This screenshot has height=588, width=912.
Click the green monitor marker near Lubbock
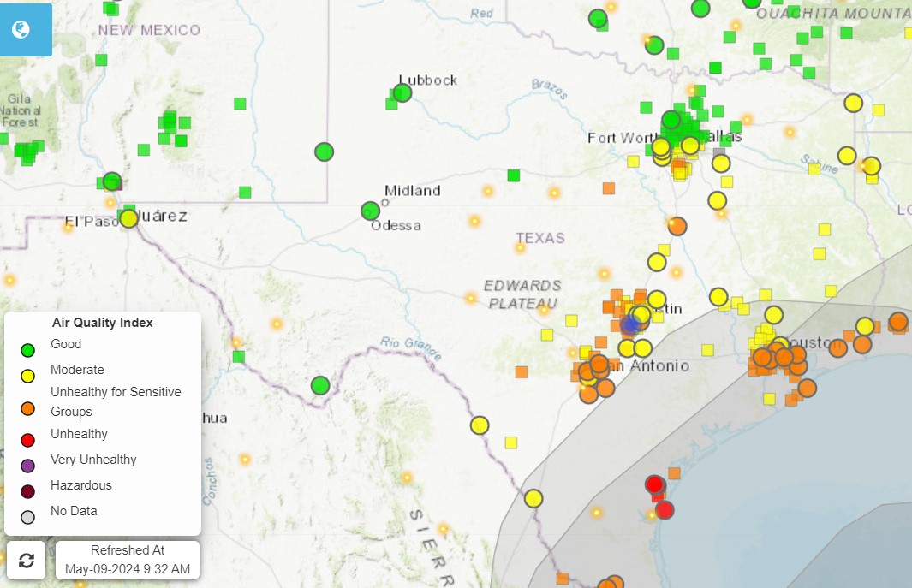pyautogui.click(x=401, y=92)
